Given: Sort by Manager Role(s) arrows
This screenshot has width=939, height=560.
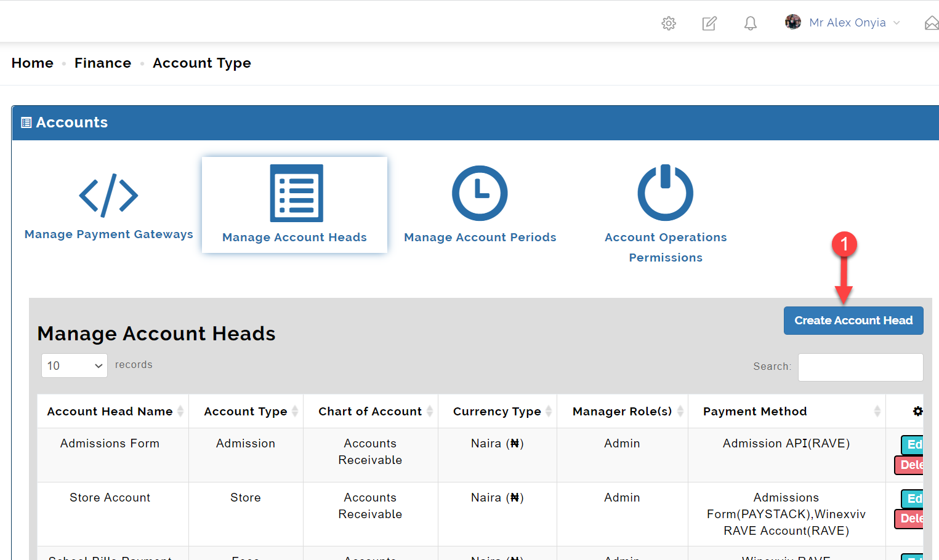Looking at the screenshot, I should click(680, 411).
